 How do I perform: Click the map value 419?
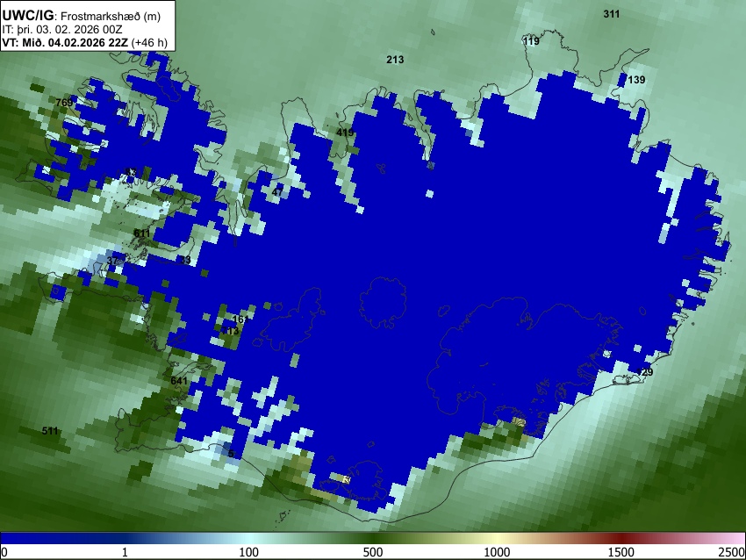click(x=345, y=133)
